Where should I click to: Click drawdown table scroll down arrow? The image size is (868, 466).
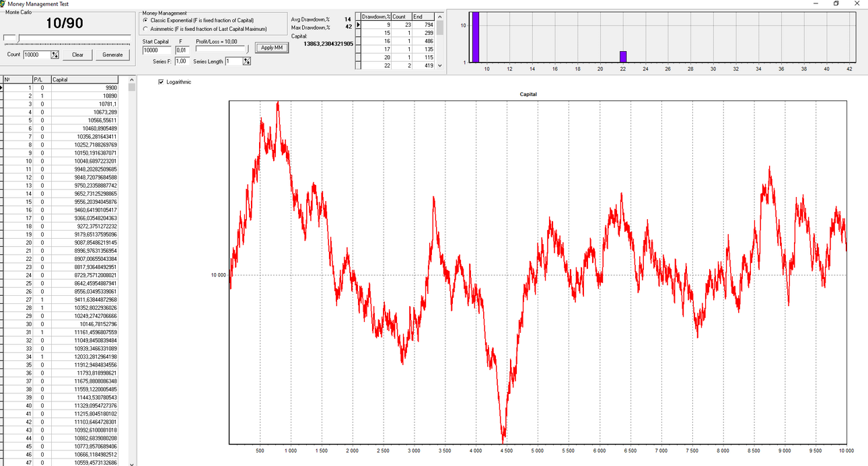coord(440,65)
